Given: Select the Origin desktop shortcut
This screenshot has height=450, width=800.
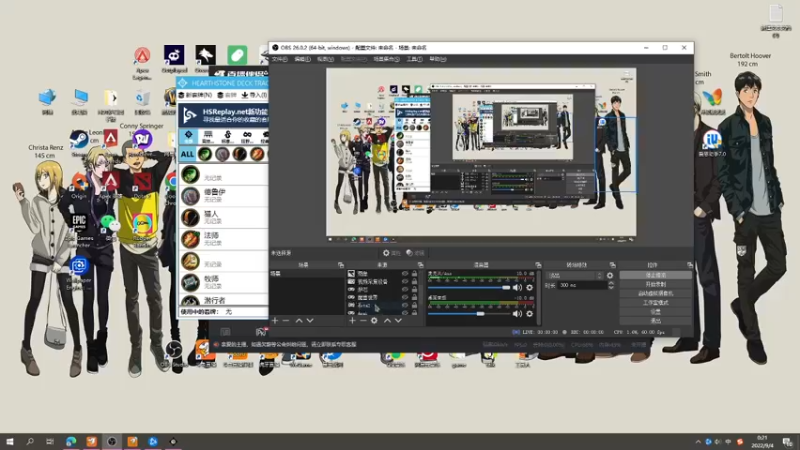Looking at the screenshot, I should point(79,185).
